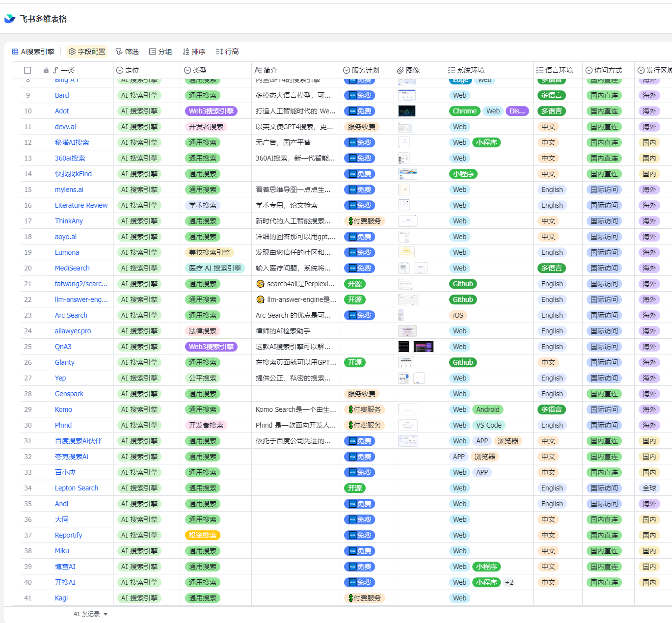Image resolution: width=672 pixels, height=623 pixels.
Task: Click the 访问方式 column header
Action: point(608,70)
